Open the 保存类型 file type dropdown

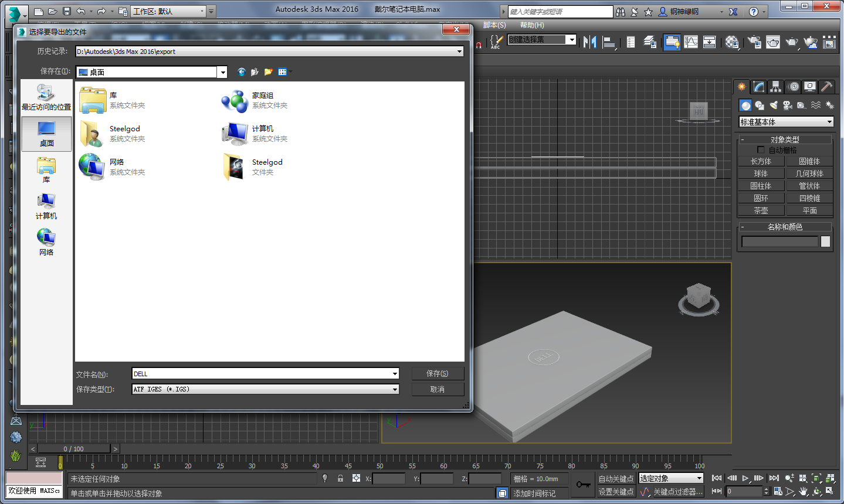266,389
